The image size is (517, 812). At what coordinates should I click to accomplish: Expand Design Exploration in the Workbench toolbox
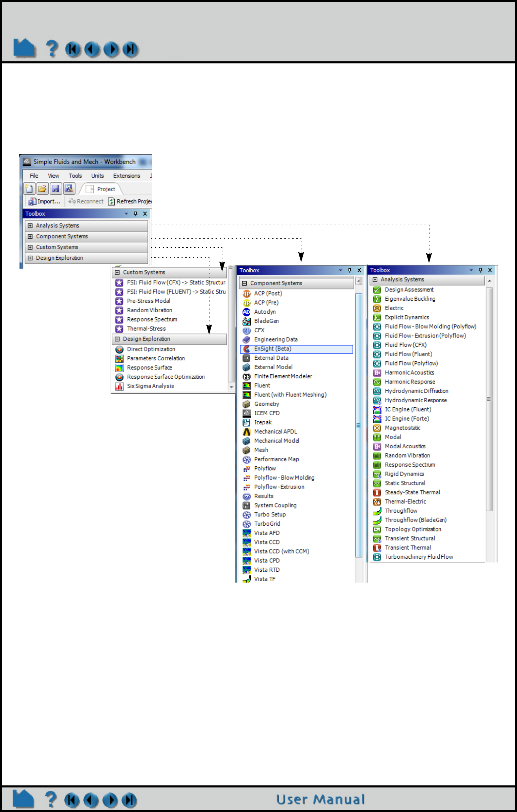coord(30,258)
